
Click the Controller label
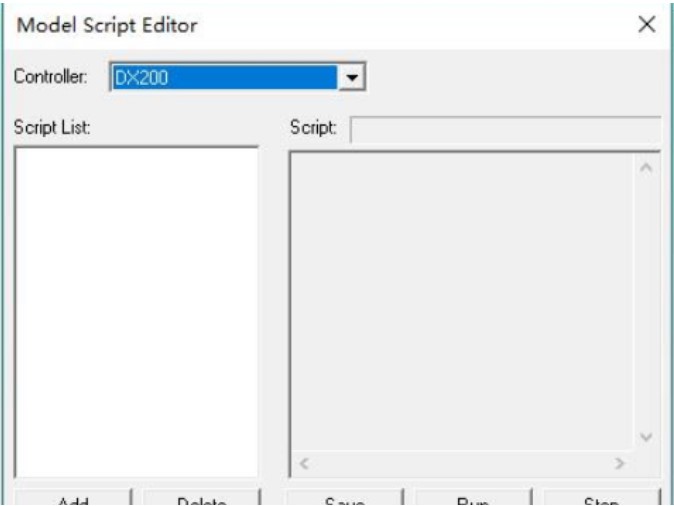tap(50, 77)
